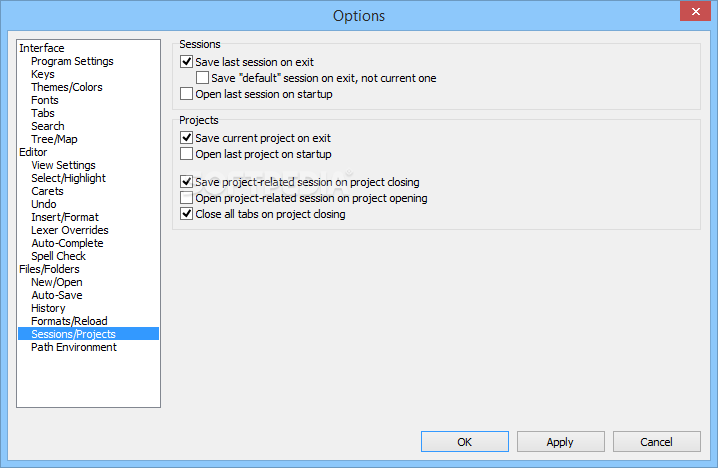The width and height of the screenshot is (718, 468).
Task: Uncheck Close all tabs on project closing
Action: click(186, 214)
